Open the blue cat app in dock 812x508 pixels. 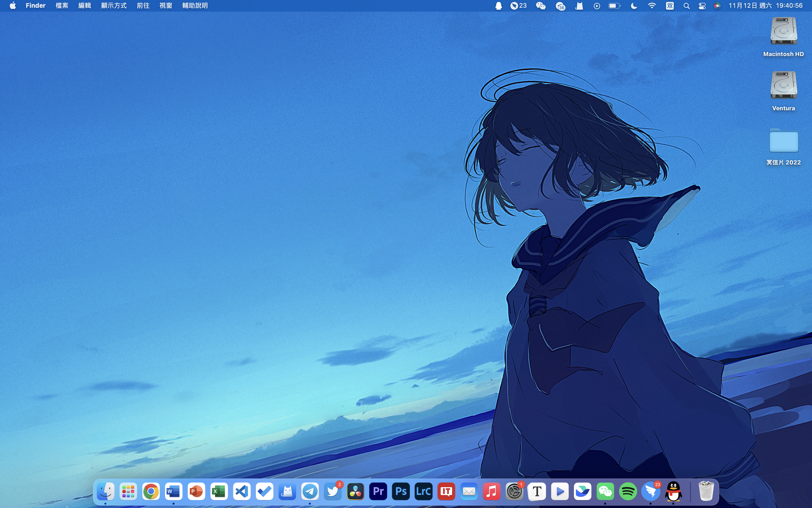coord(287,492)
